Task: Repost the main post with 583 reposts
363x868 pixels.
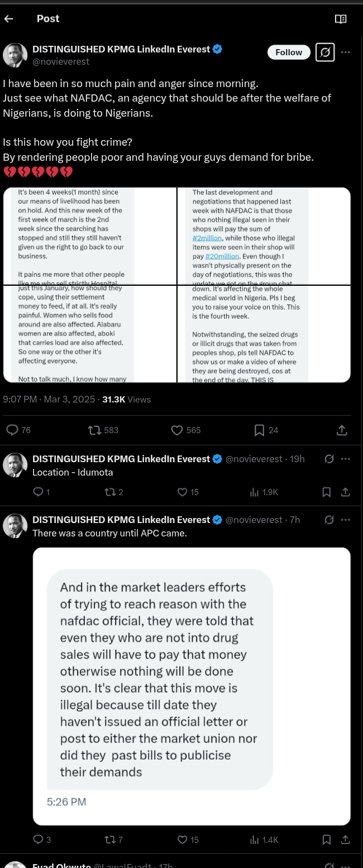Action: [x=95, y=430]
